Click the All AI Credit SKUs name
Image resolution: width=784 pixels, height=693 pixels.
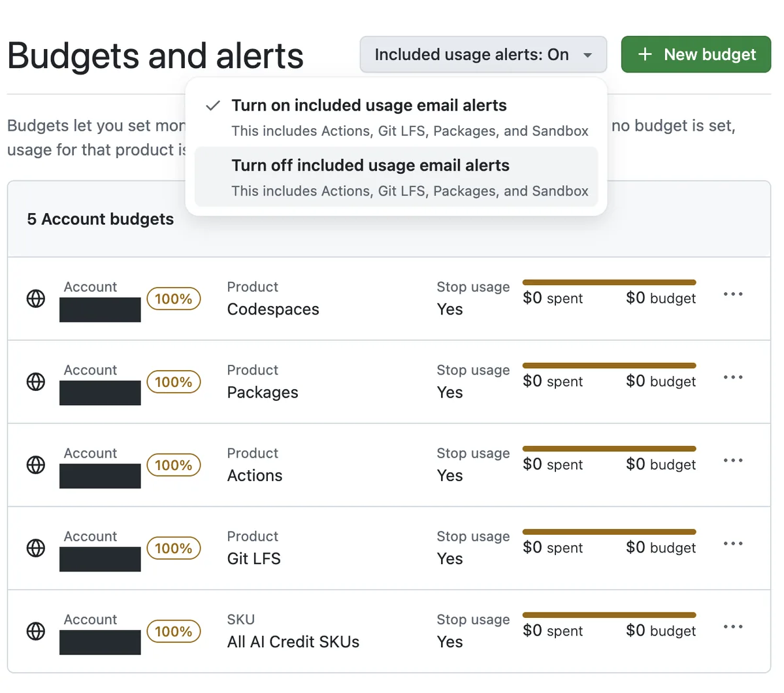293,641
